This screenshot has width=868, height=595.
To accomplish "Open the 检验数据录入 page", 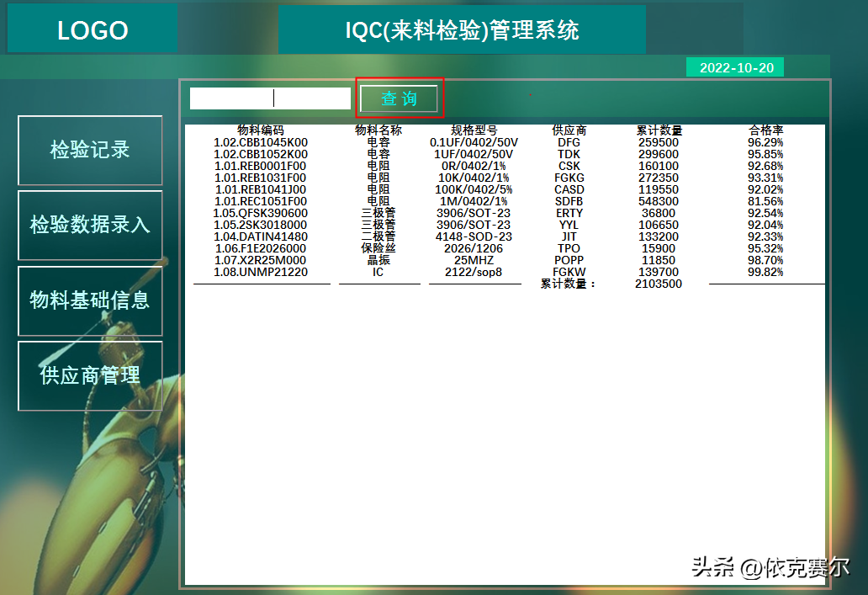I will coord(90,225).
